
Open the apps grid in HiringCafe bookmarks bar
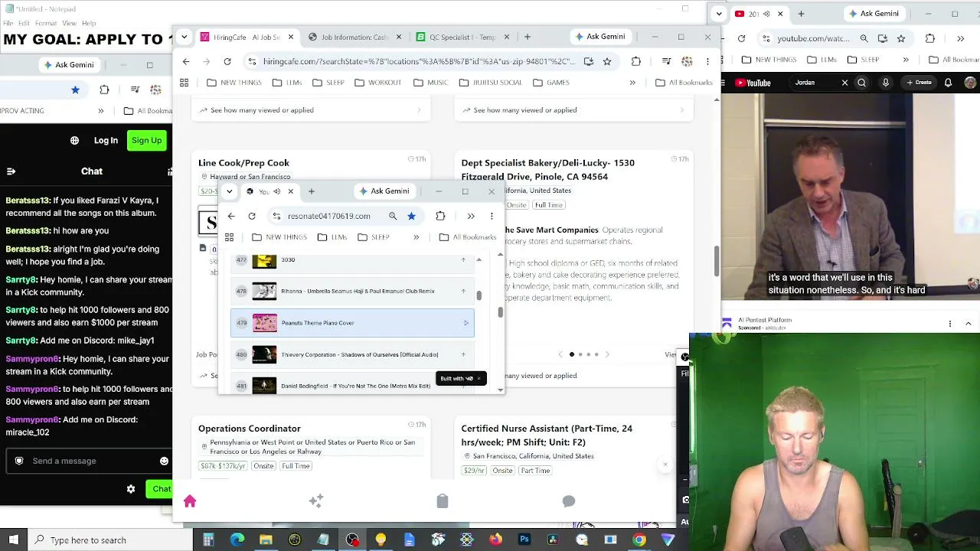185,83
